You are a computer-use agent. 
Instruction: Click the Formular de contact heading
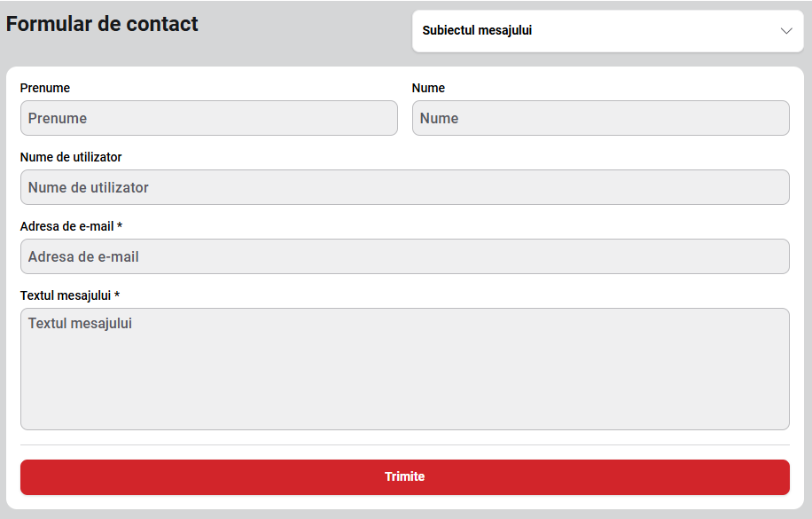tap(102, 24)
